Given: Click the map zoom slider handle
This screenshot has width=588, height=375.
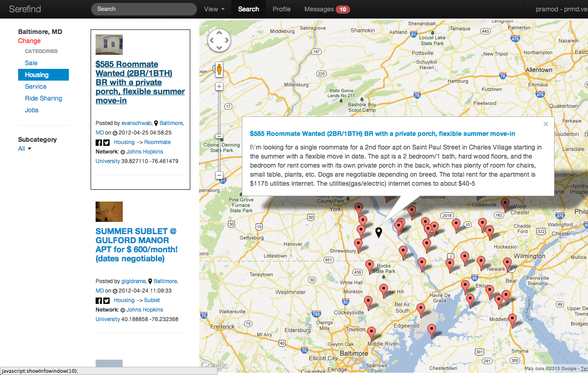Looking at the screenshot, I should point(219,136).
